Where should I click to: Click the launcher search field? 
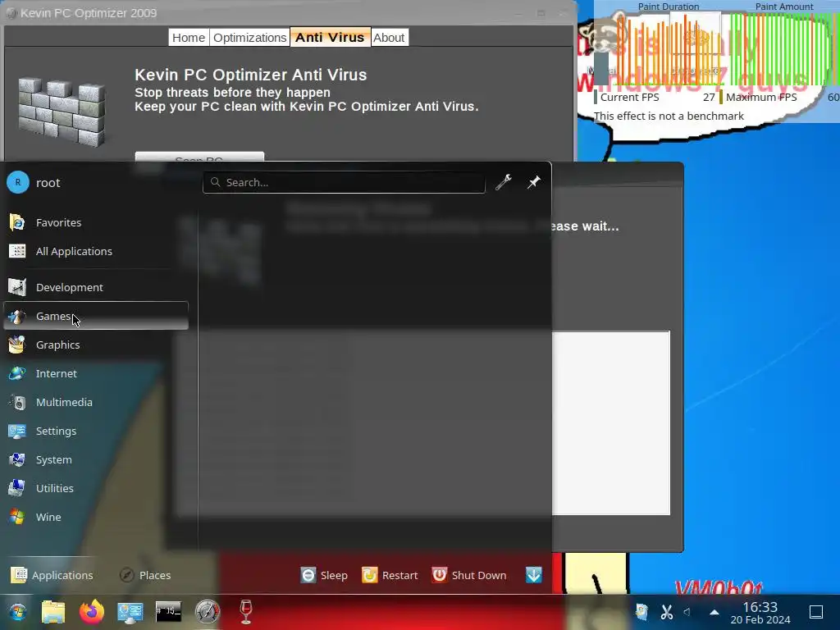[x=344, y=182]
